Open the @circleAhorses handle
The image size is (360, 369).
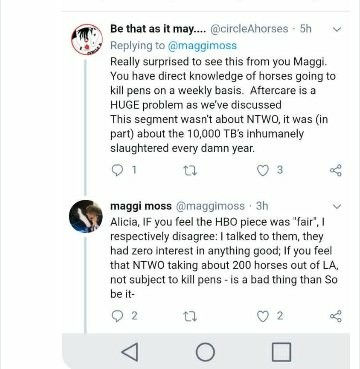pyautogui.click(x=249, y=29)
